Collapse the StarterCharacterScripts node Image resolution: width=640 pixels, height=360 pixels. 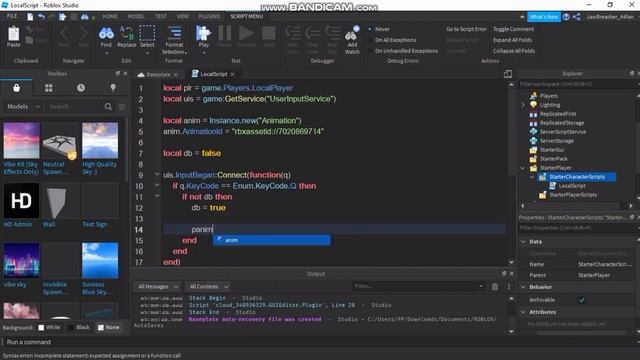[532, 177]
